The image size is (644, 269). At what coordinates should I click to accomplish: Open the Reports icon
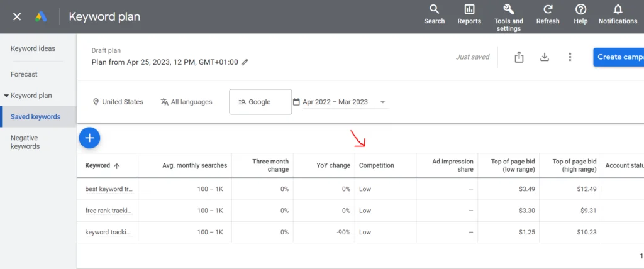(x=469, y=9)
